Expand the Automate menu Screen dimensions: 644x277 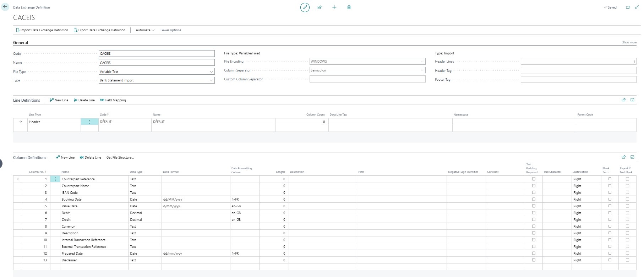coord(145,30)
